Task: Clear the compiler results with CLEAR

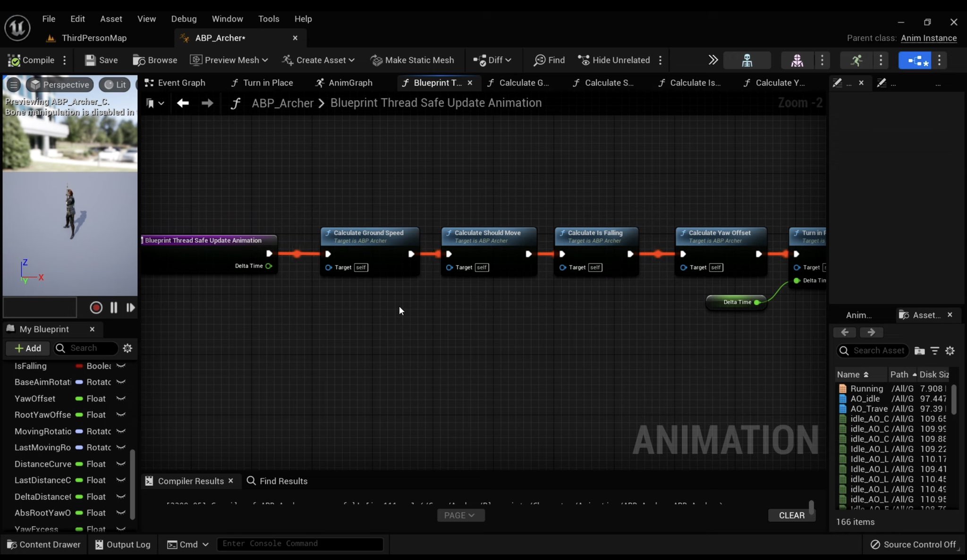Action: pos(791,515)
